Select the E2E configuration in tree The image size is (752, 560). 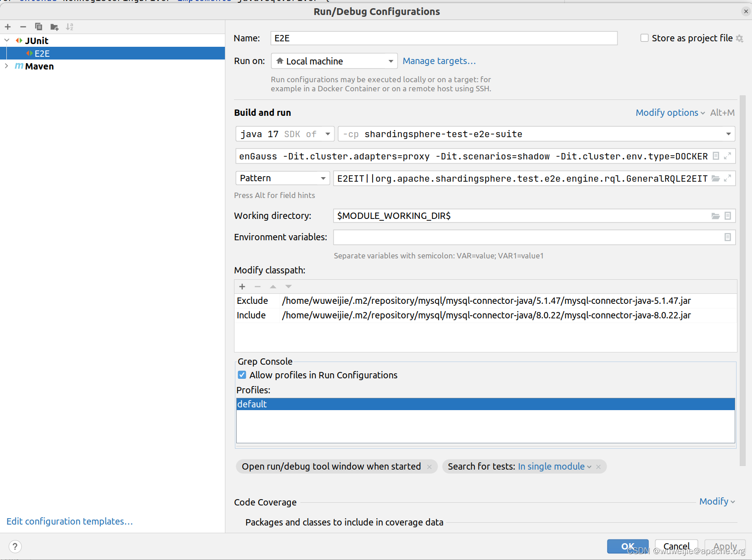coord(112,53)
